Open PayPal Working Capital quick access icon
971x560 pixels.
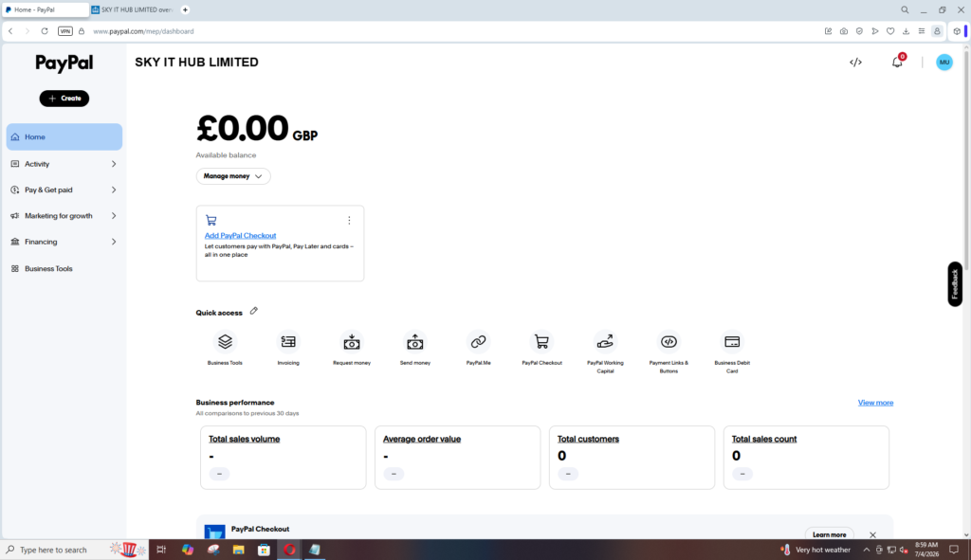[x=605, y=341]
